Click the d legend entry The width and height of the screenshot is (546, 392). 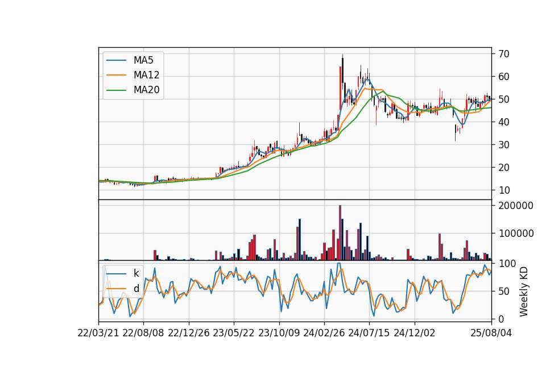click(136, 289)
